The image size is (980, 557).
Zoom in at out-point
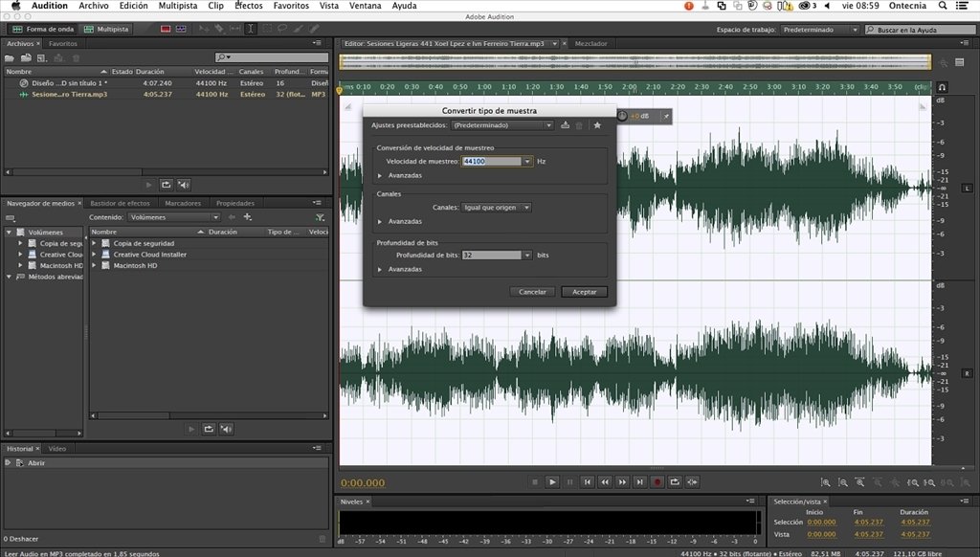pos(930,482)
